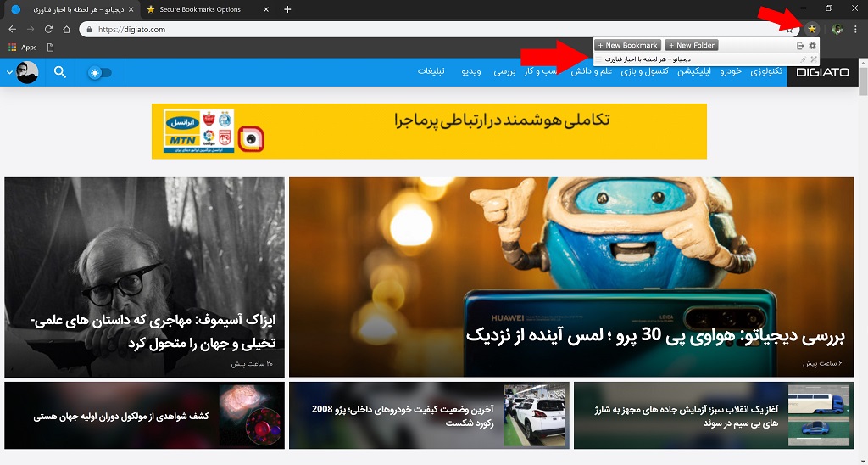The width and height of the screenshot is (868, 465).
Task: Open Apps shortcut in bookmarks bar
Action: click(x=23, y=48)
